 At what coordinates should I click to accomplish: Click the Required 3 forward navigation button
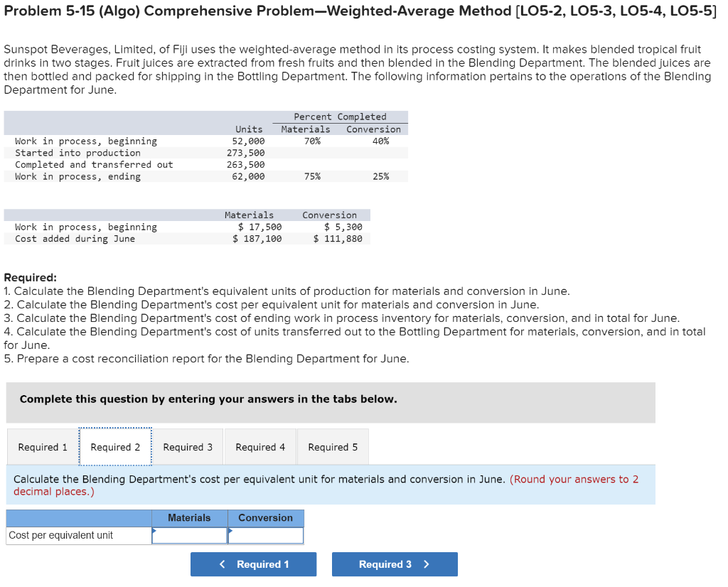click(395, 564)
